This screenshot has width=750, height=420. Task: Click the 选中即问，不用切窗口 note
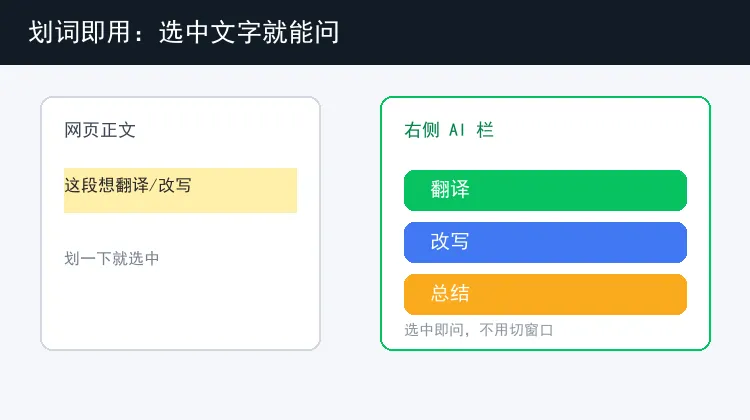479,330
